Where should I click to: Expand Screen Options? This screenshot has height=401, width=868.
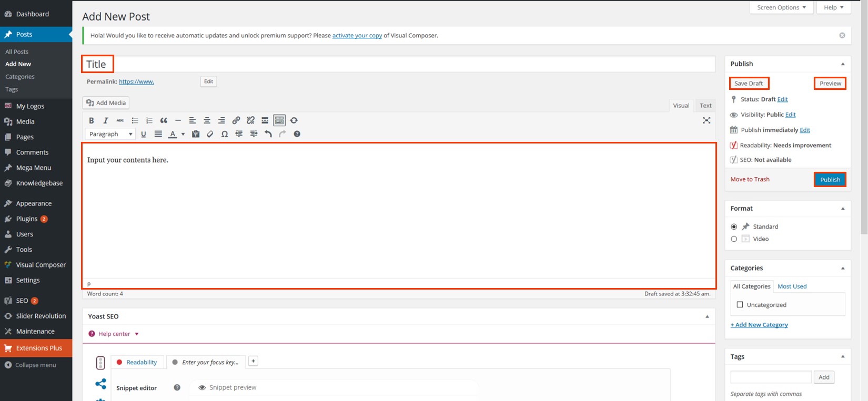(x=781, y=7)
